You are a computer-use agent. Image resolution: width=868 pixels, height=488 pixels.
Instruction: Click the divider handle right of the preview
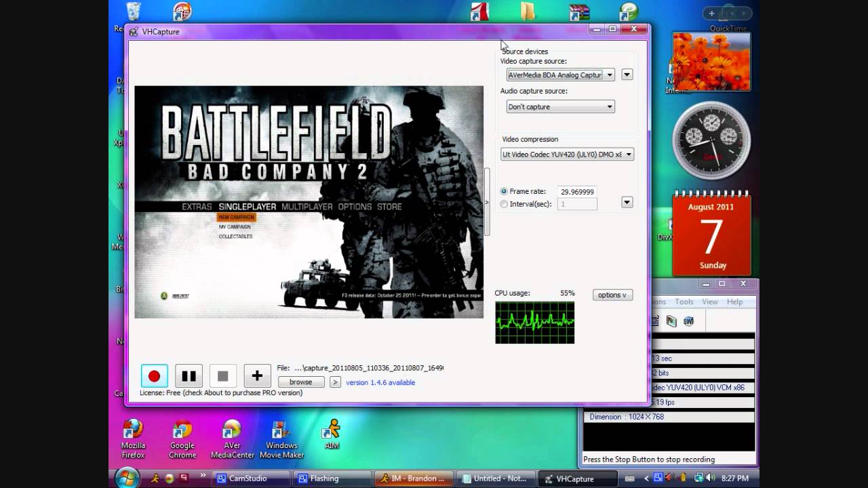click(487, 202)
